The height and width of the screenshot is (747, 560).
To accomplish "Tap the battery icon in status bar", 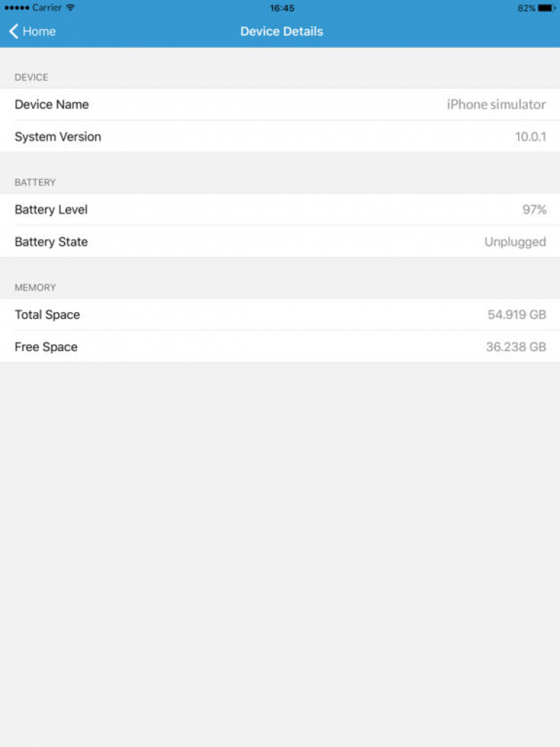I will click(x=546, y=7).
